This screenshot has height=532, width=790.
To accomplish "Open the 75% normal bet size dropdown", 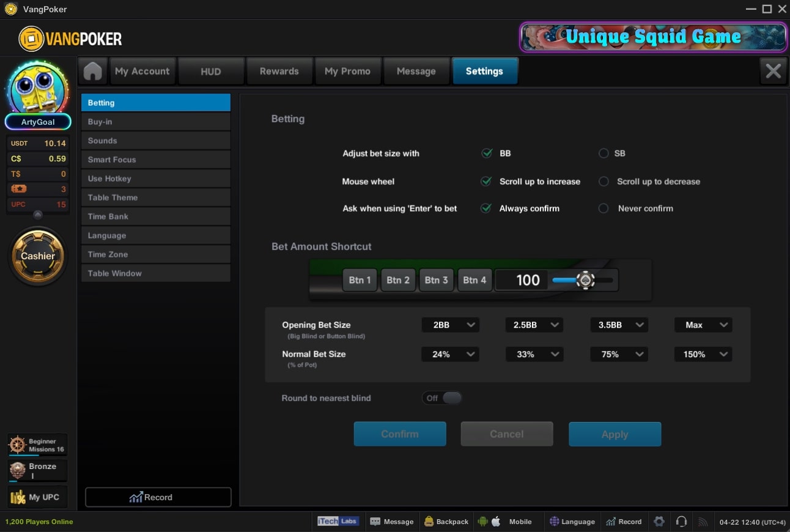I will point(619,354).
